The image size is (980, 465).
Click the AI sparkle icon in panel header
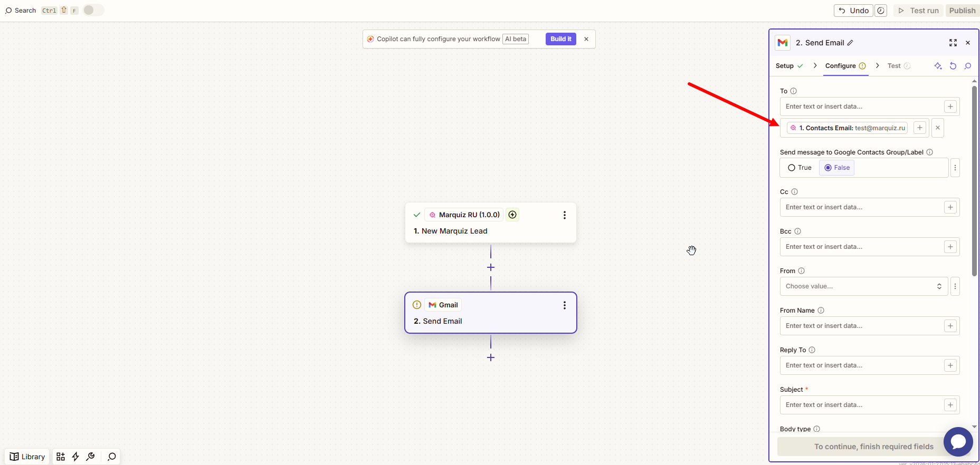[938, 66]
